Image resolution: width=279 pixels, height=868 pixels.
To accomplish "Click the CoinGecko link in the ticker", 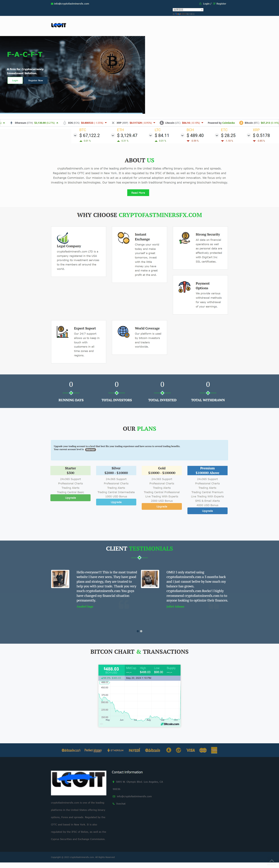I will (228, 123).
